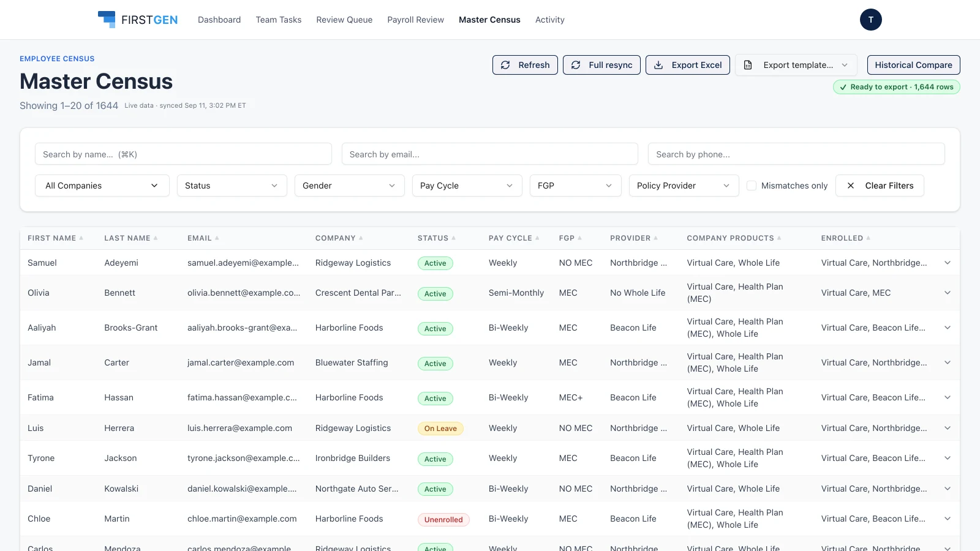Focus the Search by email field

tap(490, 154)
